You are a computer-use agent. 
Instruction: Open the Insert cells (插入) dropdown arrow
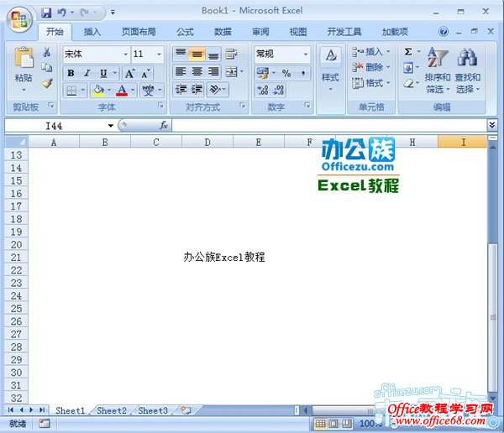(388, 51)
